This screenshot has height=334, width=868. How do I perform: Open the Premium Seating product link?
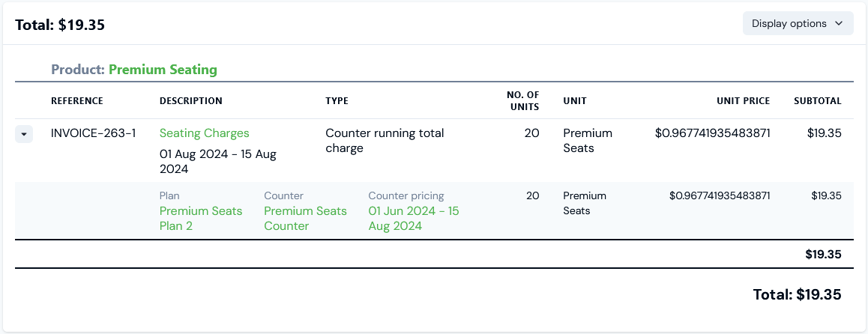click(163, 70)
